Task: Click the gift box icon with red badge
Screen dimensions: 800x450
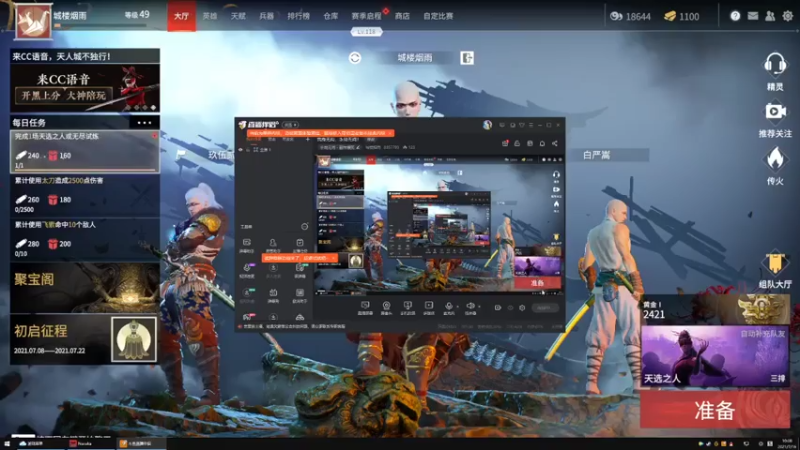Action: (x=505, y=143)
